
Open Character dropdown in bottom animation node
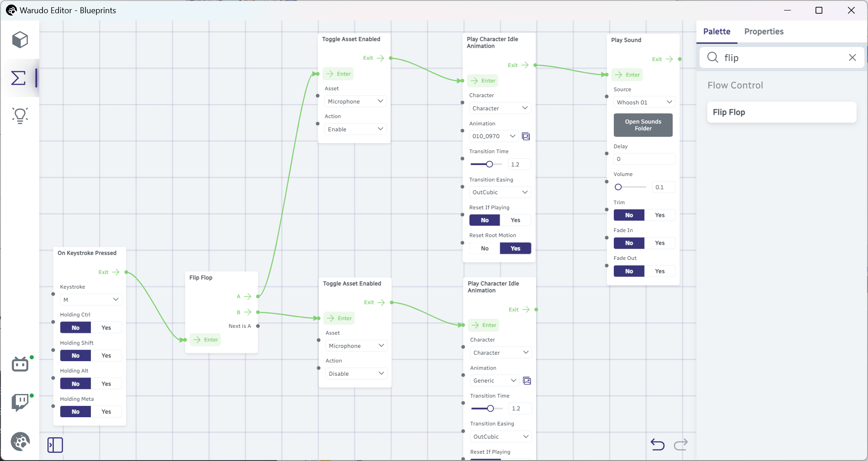[x=501, y=353]
